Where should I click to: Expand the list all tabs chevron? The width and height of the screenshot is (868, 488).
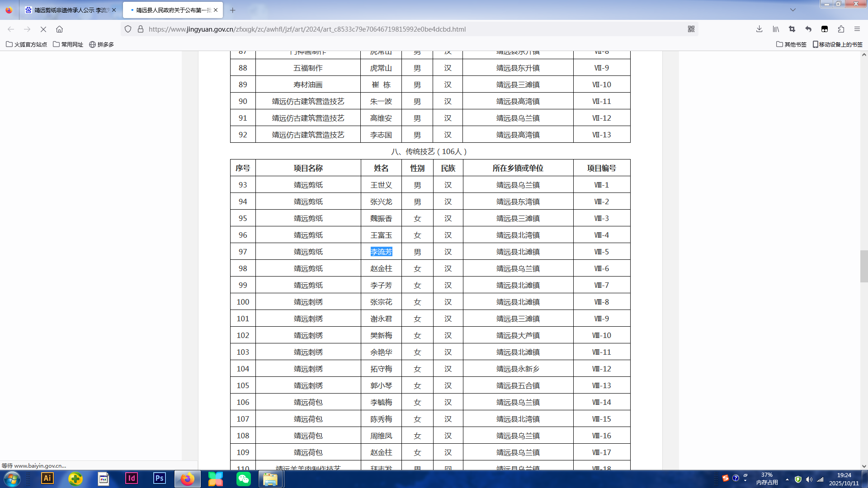pyautogui.click(x=793, y=10)
